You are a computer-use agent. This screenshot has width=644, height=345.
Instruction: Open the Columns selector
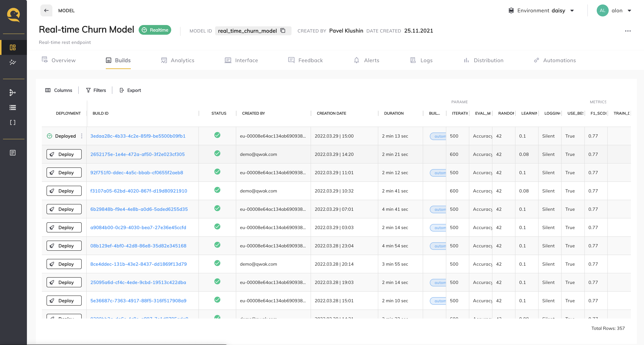point(58,90)
